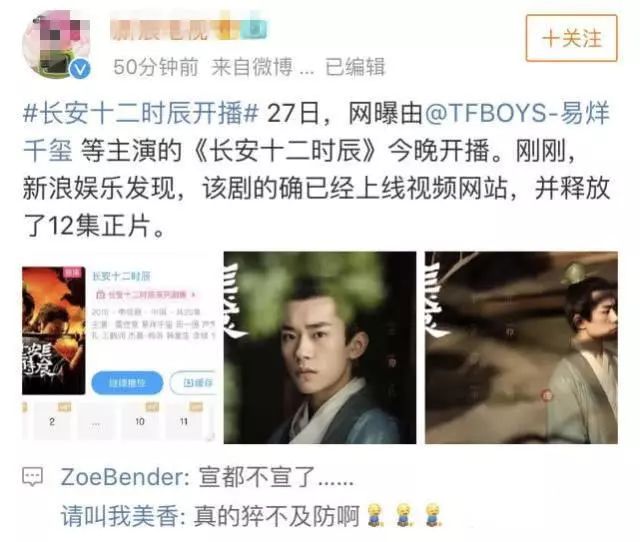640x542 pixels.
Task: Open the blurred poster username
Action: 189,30
